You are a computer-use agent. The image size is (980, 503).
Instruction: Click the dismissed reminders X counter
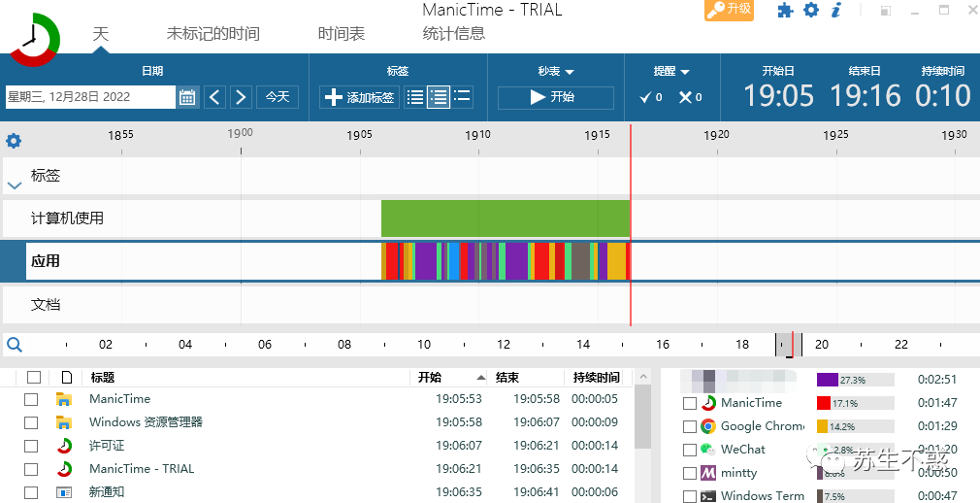click(x=691, y=97)
